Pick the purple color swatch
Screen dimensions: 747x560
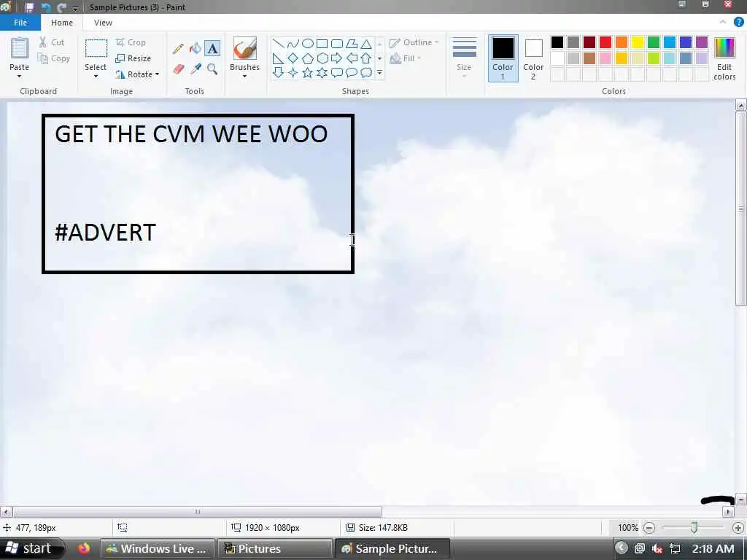click(x=702, y=42)
